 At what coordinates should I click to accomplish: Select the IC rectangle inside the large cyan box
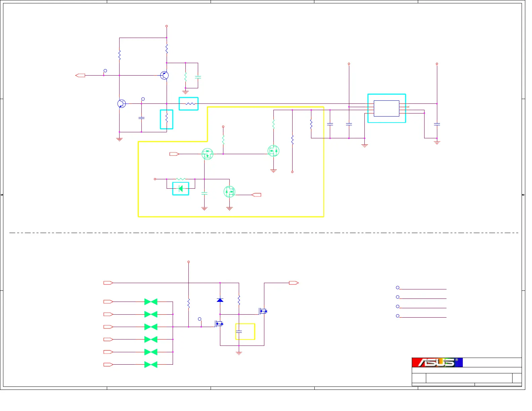[x=386, y=108]
